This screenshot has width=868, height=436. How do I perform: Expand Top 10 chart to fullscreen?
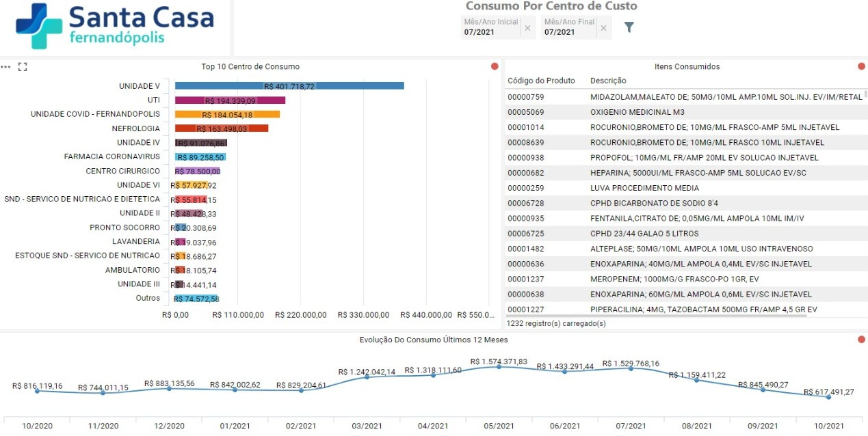pos(23,67)
